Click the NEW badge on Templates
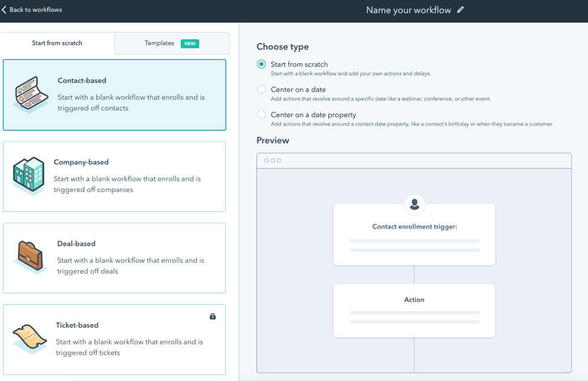 click(x=190, y=43)
